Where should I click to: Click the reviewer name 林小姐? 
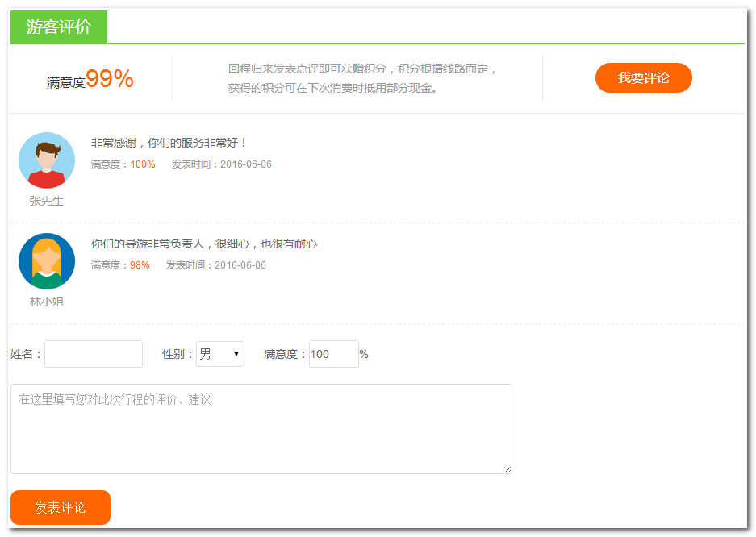(x=47, y=302)
